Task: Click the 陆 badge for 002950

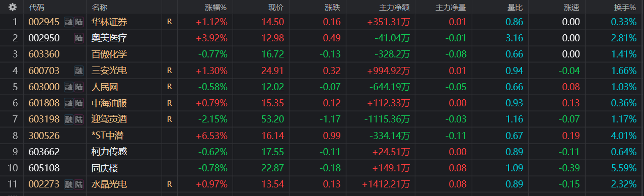Action: [x=79, y=38]
